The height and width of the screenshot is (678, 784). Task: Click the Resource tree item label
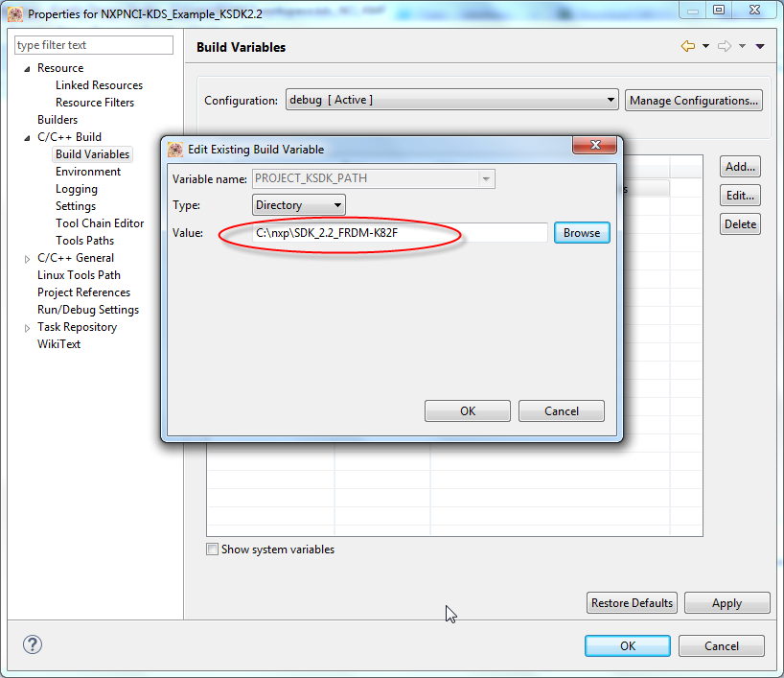pyautogui.click(x=60, y=68)
